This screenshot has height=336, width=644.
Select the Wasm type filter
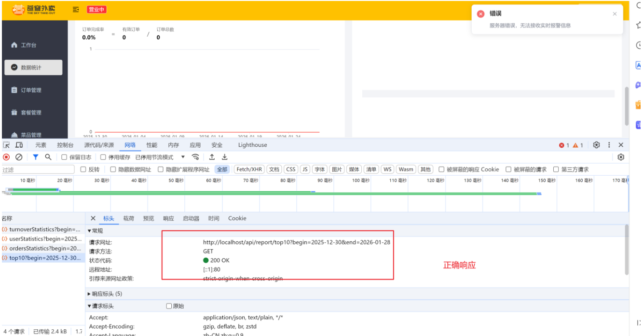[406, 169]
